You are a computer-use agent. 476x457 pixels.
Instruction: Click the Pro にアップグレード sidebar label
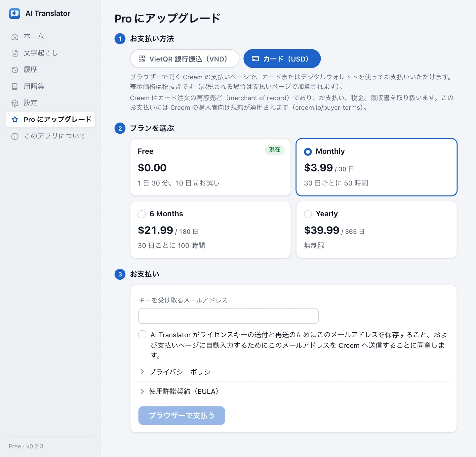(x=58, y=119)
